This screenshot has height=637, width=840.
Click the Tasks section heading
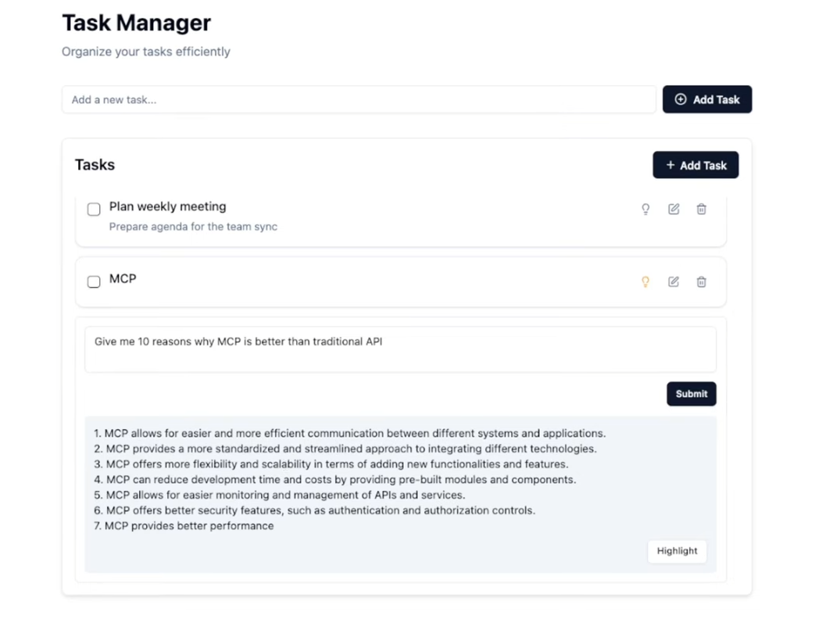pos(95,164)
